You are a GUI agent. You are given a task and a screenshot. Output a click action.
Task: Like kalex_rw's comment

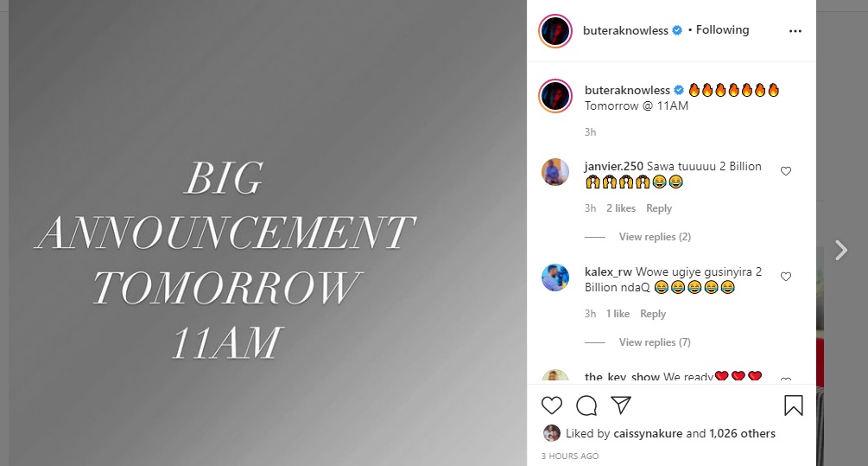[x=785, y=277]
